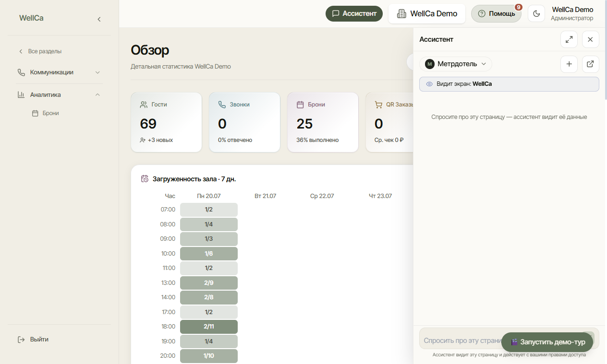Collapse the WellCa sidebar with the chevron
The image size is (607, 364).
coord(99,19)
